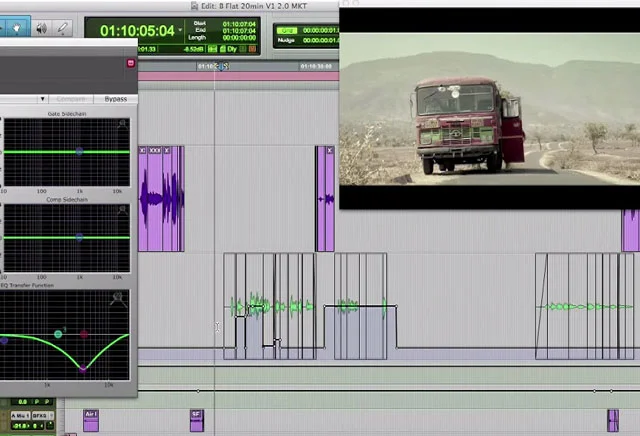
Task: Click the End value 01:10:07:04
Action: pyautogui.click(x=239, y=31)
